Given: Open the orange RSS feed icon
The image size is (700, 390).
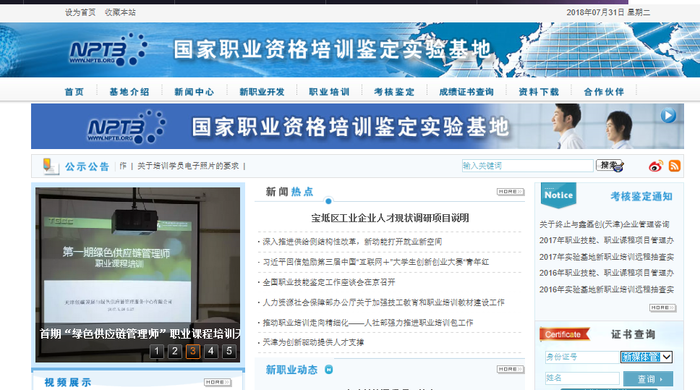Looking at the screenshot, I should pos(674,166).
